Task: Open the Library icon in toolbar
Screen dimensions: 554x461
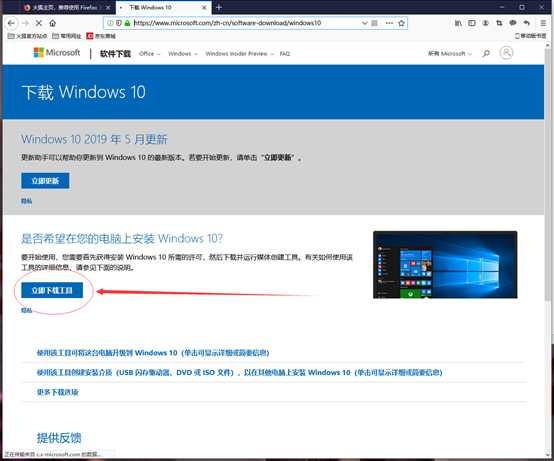Action: click(x=458, y=23)
